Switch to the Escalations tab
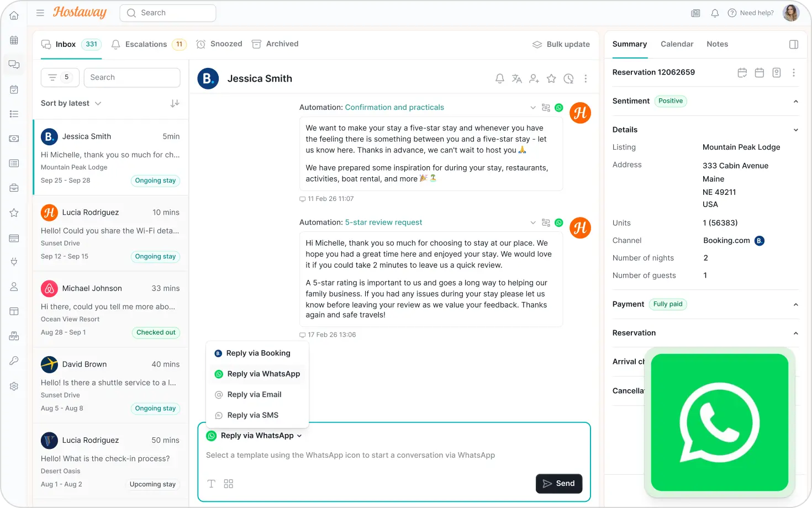This screenshot has width=812, height=508. pos(149,44)
